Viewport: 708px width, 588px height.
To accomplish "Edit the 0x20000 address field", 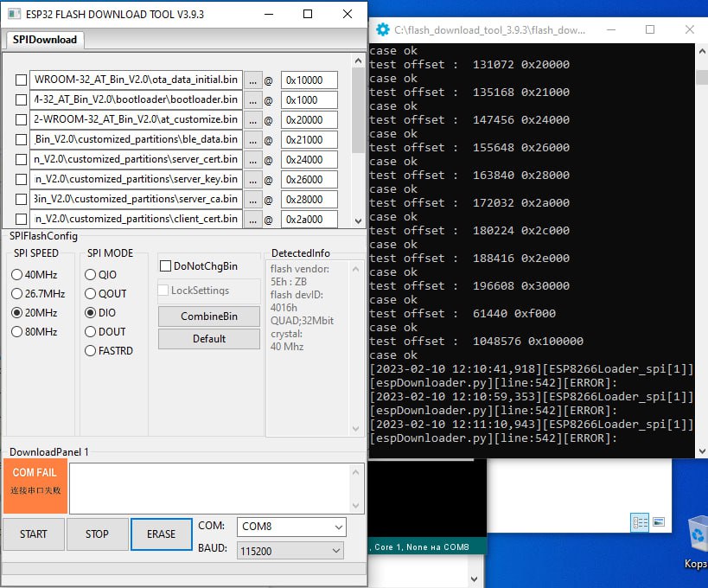I will pyautogui.click(x=309, y=120).
